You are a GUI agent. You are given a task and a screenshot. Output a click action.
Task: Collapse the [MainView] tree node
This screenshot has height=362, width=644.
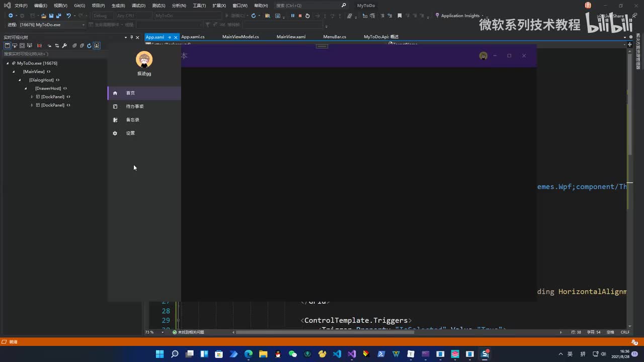14,72
